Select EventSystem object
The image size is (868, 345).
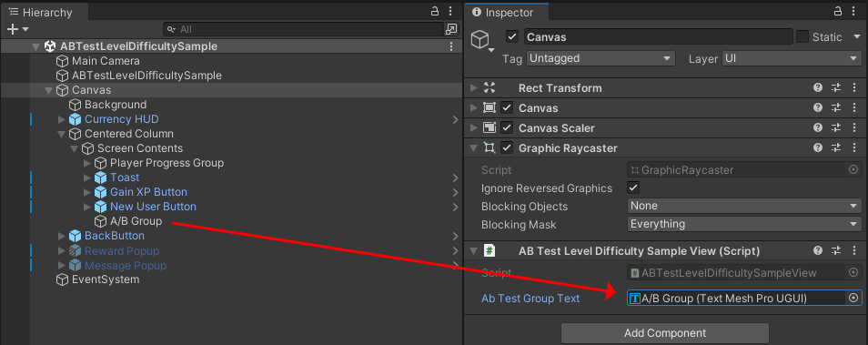(106, 279)
